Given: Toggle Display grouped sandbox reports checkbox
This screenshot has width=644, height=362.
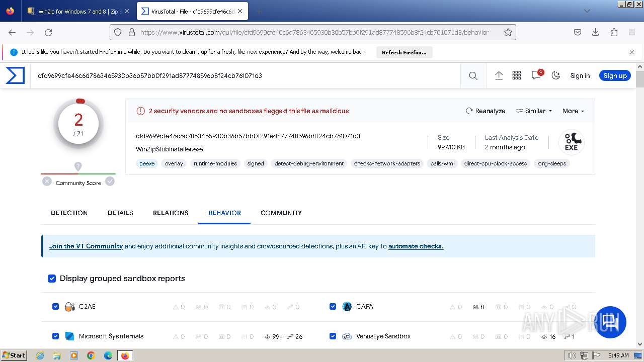Looking at the screenshot, I should tap(52, 279).
